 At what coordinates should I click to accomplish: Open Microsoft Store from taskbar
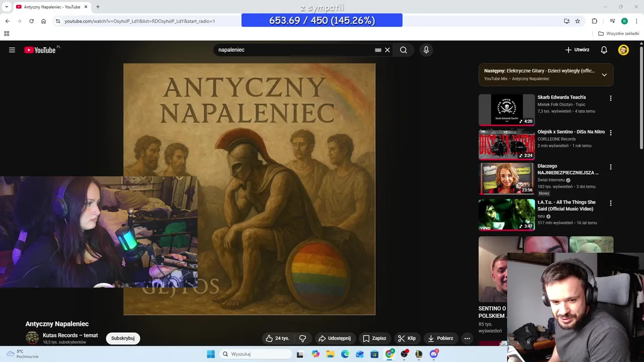[x=374, y=354]
